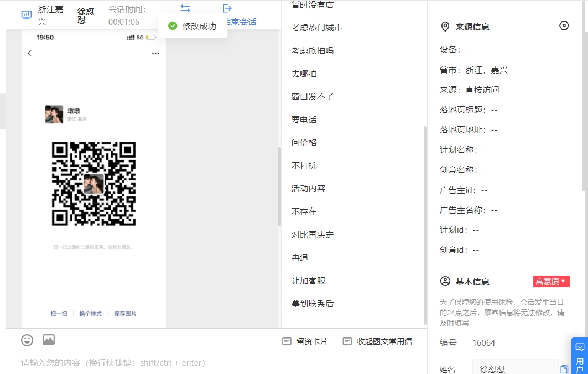The width and height of the screenshot is (588, 374).
Task: Open the emoji picker
Action: pyautogui.click(x=27, y=340)
